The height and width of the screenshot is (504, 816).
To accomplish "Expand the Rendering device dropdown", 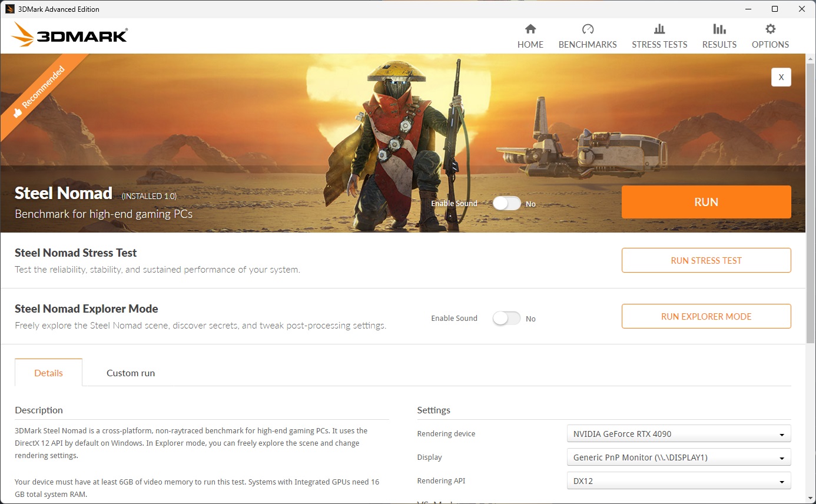I will 679,434.
